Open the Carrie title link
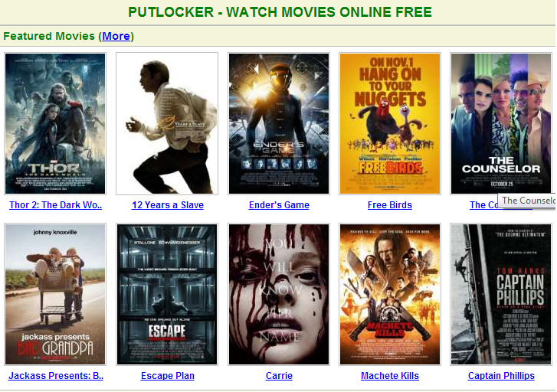This screenshot has width=557, height=392. pyautogui.click(x=279, y=376)
